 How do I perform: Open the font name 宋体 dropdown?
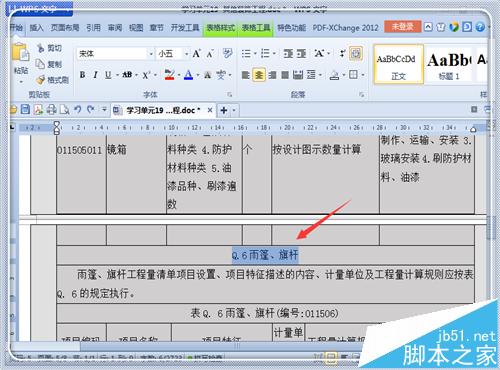tap(151, 54)
